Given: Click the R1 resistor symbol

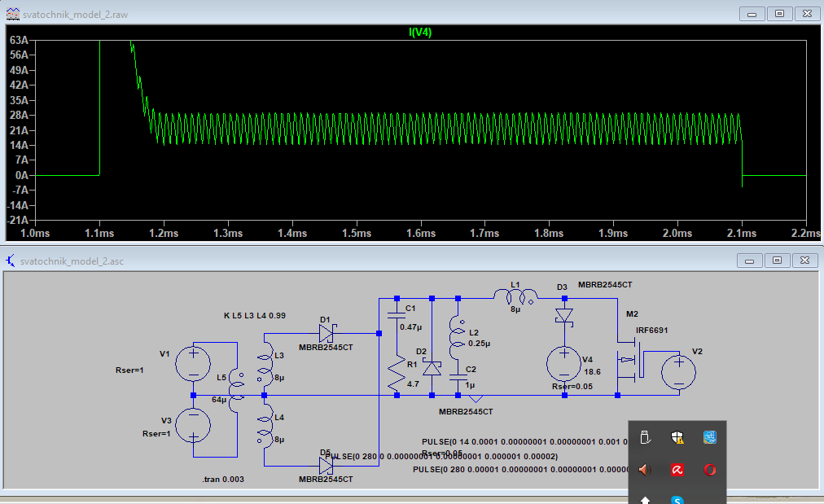Looking at the screenshot, I should pos(397,374).
